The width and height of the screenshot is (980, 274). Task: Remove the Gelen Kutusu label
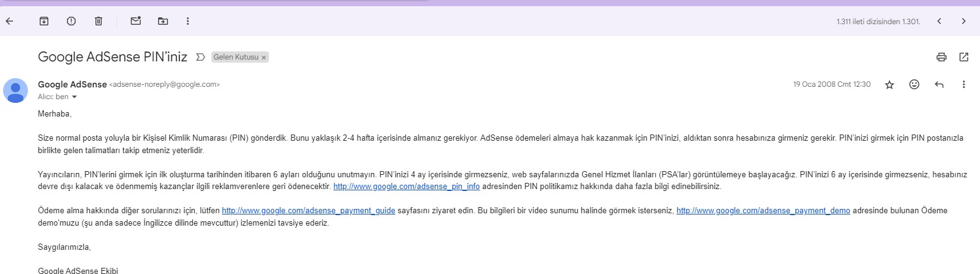click(x=263, y=57)
